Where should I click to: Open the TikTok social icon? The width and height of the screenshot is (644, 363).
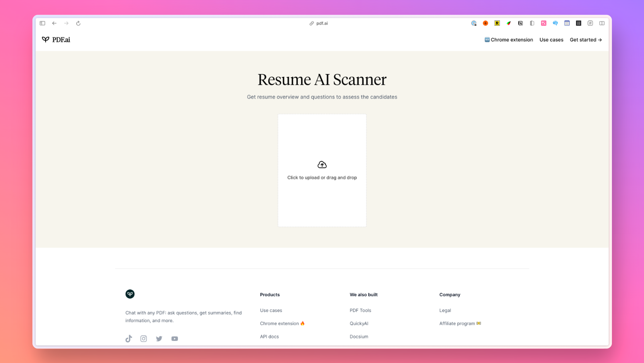click(x=129, y=338)
